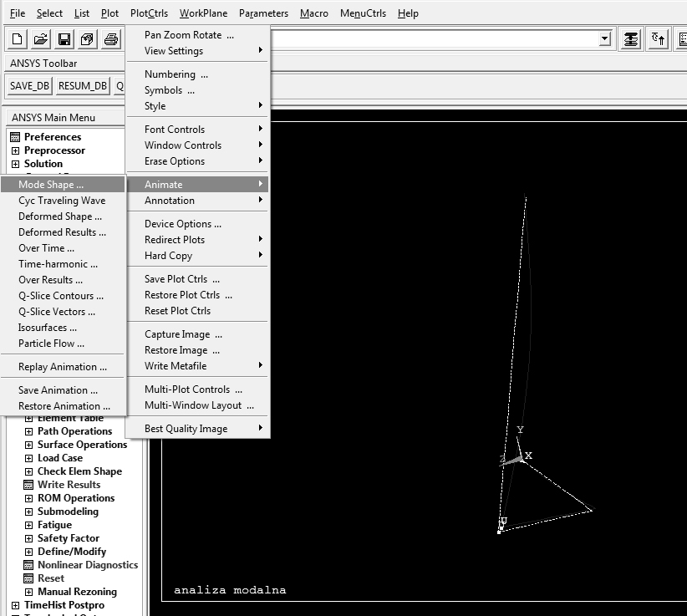Image resolution: width=687 pixels, height=616 pixels.
Task: Select Replay Animation entry
Action: click(63, 367)
